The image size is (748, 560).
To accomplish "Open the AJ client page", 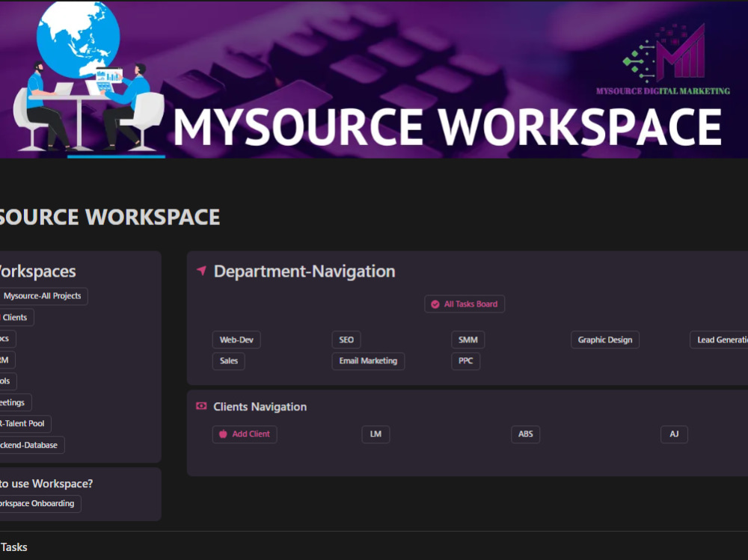I will 674,434.
